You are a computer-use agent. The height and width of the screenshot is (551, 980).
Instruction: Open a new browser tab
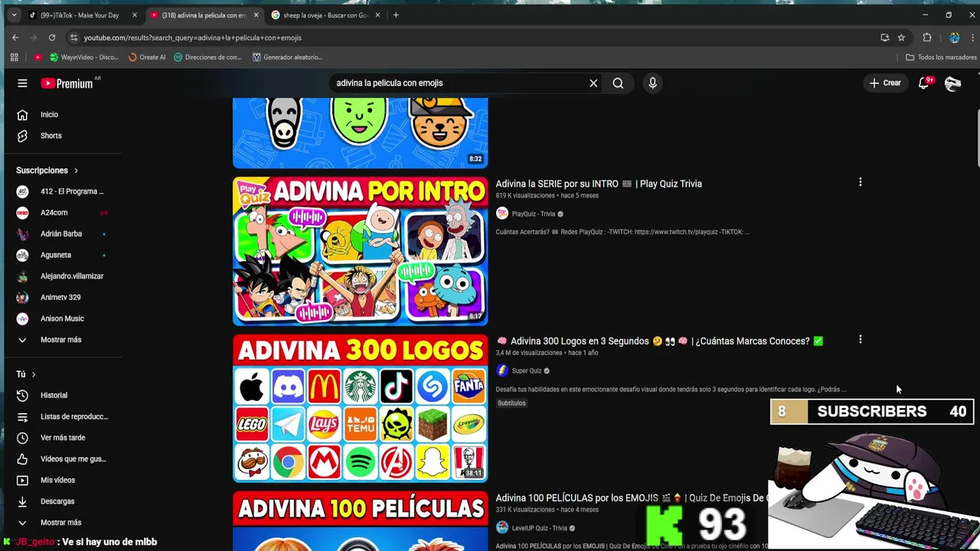coord(396,15)
